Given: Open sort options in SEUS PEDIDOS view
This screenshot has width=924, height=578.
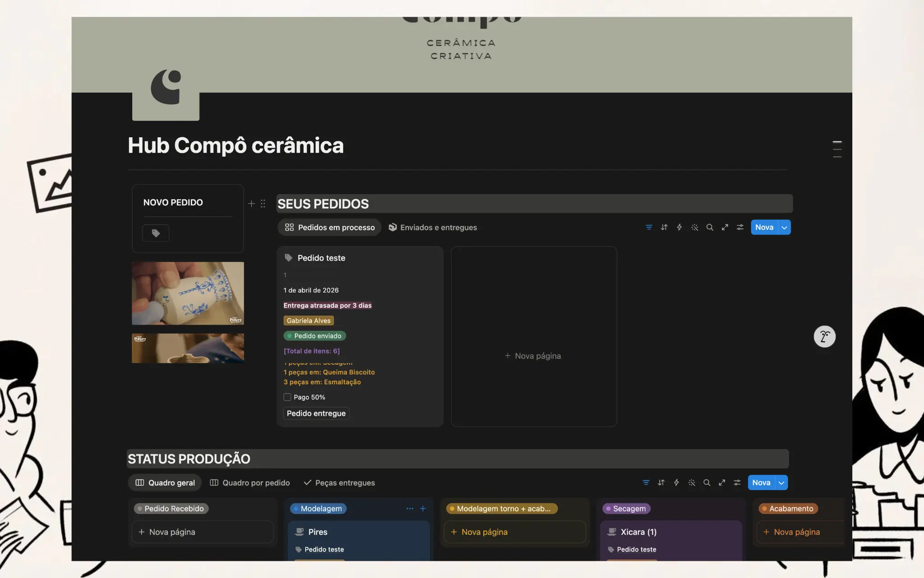Looking at the screenshot, I should point(664,227).
